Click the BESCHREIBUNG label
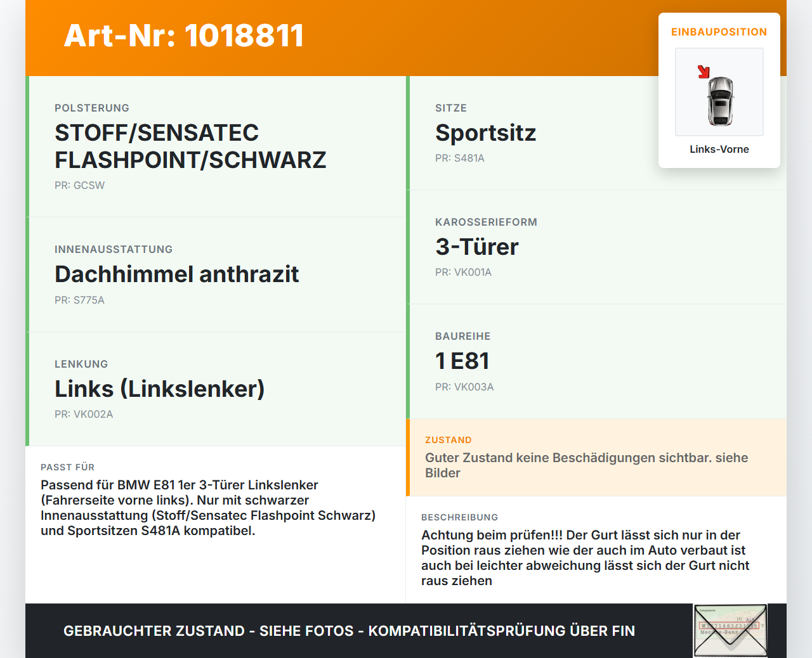This screenshot has height=658, width=812. coord(460,517)
